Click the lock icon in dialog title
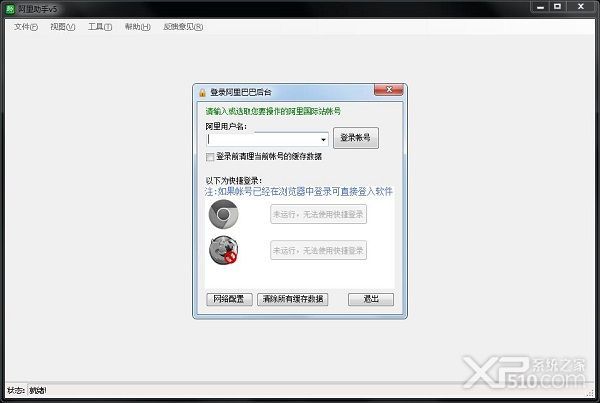 202,92
